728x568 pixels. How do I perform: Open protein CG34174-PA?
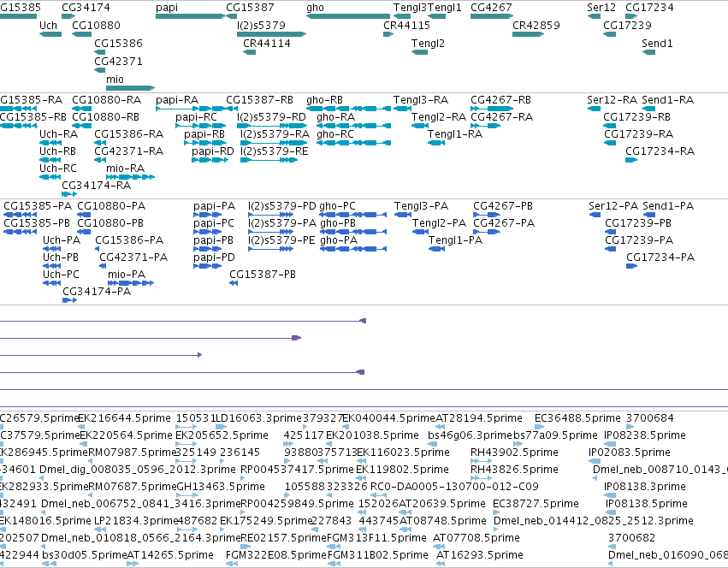97,292
